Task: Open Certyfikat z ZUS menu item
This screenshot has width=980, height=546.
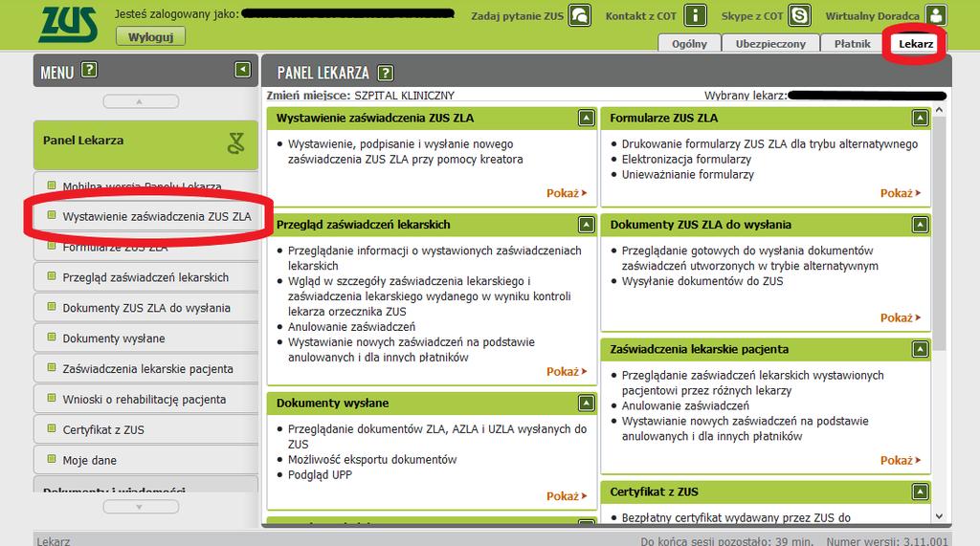Action: 146,429
